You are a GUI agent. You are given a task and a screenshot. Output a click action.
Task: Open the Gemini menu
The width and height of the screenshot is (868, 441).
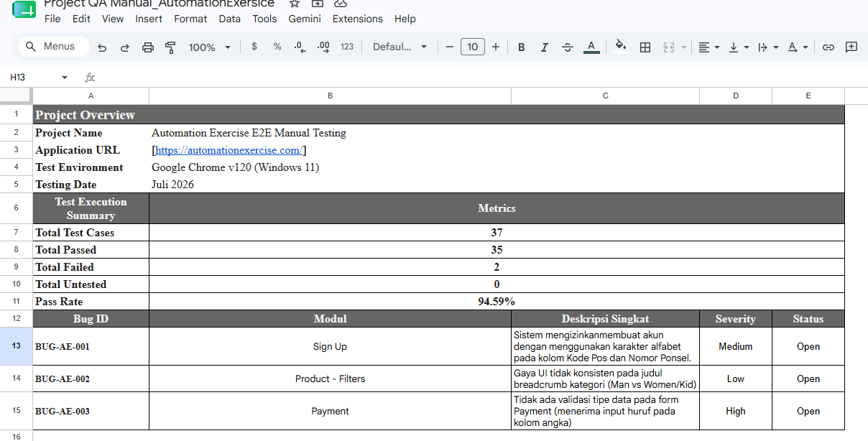(305, 19)
